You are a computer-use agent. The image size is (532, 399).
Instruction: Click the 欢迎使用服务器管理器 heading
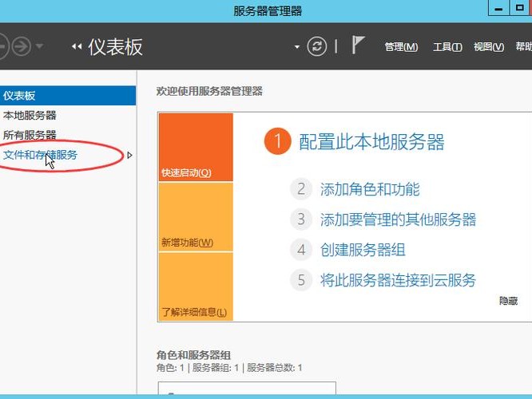coord(209,91)
